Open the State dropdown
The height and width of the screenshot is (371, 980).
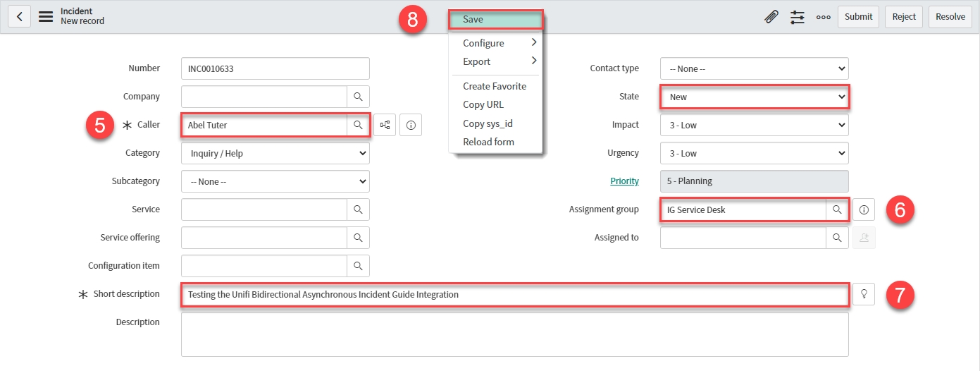[754, 97]
